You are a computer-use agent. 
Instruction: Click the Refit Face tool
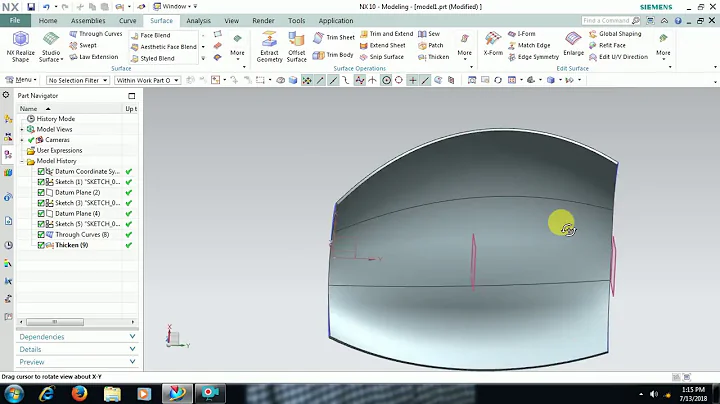point(607,45)
